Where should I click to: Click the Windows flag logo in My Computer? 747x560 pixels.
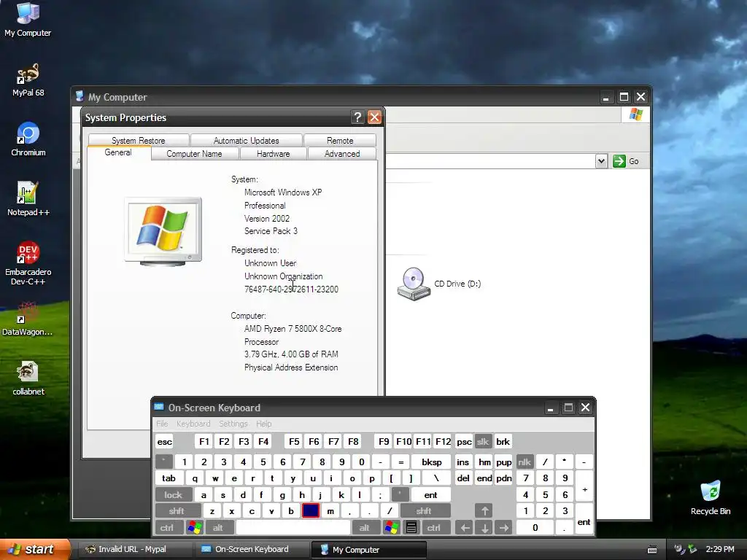636,114
